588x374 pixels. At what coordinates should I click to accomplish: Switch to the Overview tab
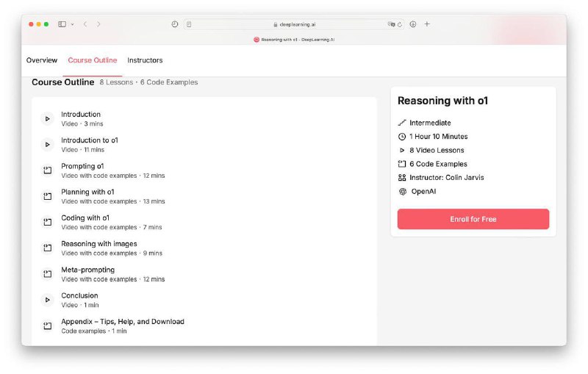point(42,60)
